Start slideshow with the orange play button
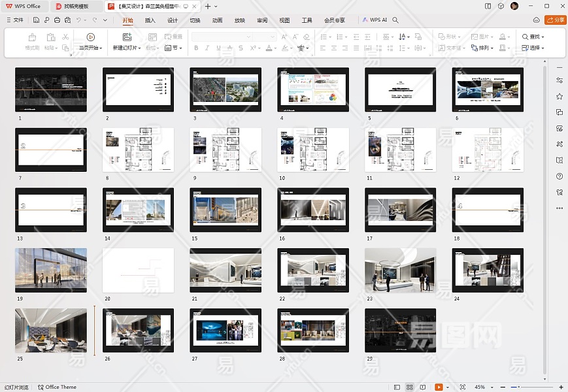The height and width of the screenshot is (392, 568). [439, 387]
